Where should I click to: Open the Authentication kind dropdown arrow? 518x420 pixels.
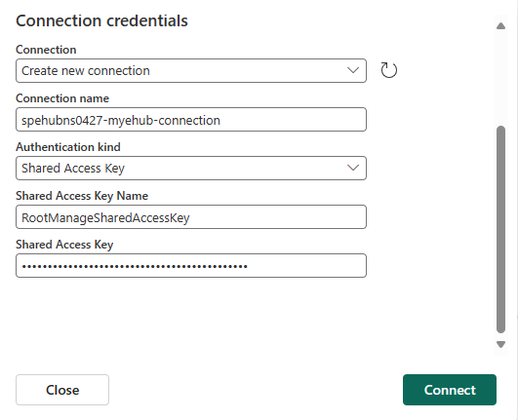tap(353, 168)
